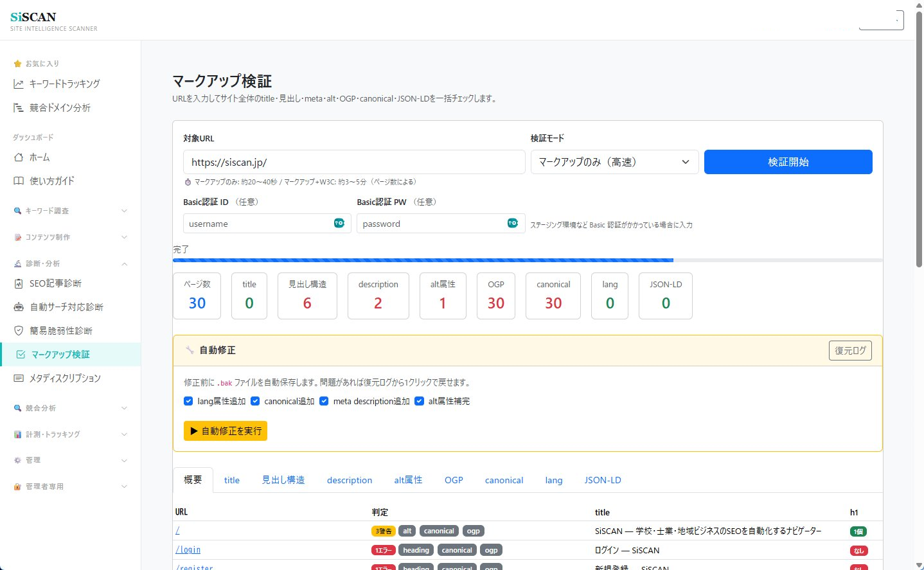Open the 復元ログ button
The width and height of the screenshot is (924, 570).
pos(850,351)
